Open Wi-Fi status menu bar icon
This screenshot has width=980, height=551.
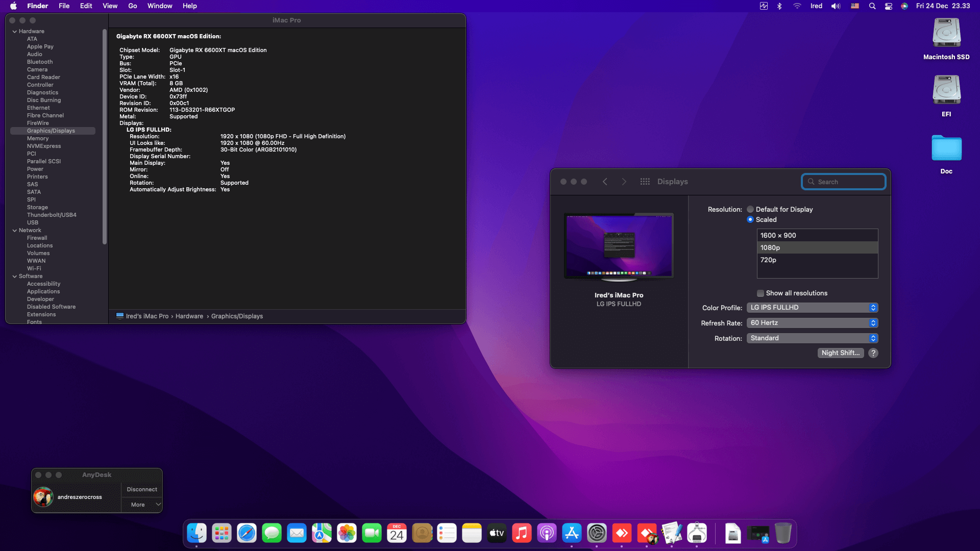(x=797, y=6)
